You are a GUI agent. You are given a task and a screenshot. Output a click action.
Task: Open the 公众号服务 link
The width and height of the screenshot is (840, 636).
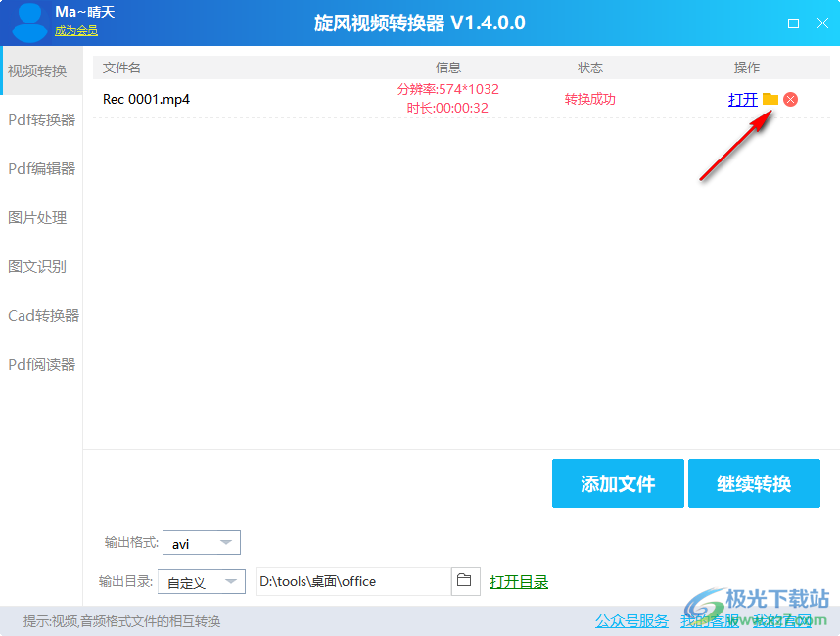tap(630, 621)
